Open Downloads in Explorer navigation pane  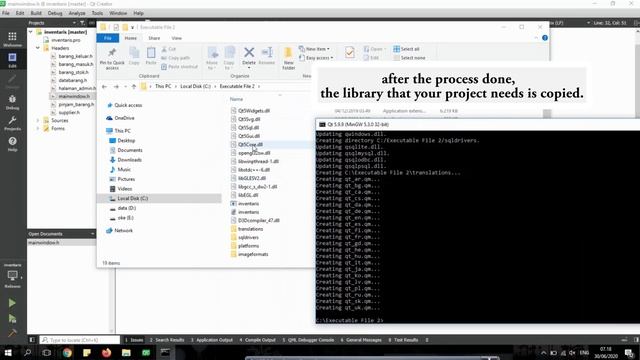pyautogui.click(x=129, y=160)
